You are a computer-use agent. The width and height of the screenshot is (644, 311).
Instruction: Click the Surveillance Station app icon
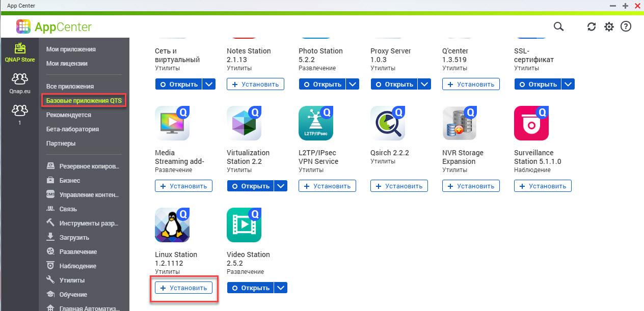coord(531,123)
